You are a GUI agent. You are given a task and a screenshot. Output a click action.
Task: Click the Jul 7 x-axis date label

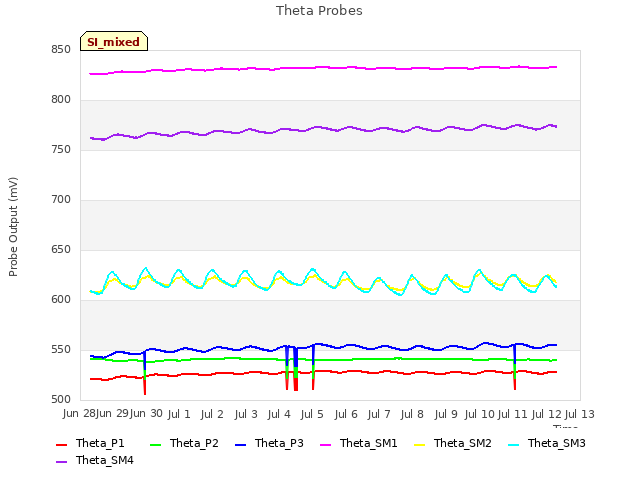pyautogui.click(x=379, y=414)
